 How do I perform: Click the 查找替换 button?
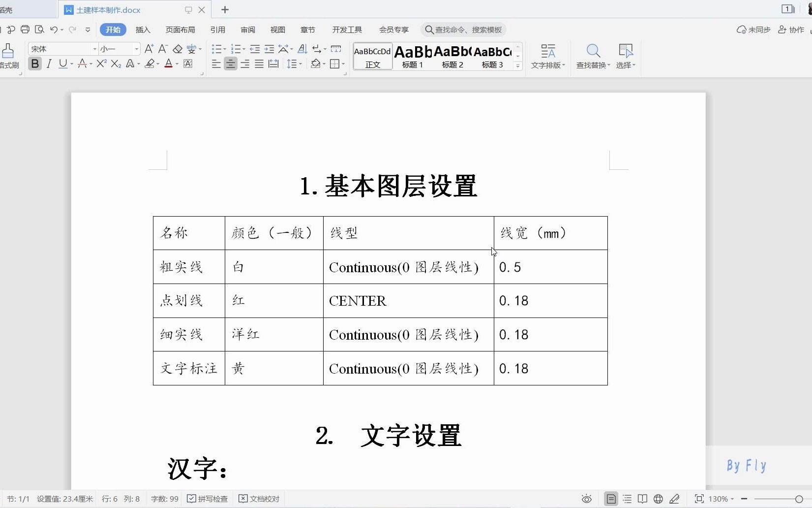coord(592,57)
